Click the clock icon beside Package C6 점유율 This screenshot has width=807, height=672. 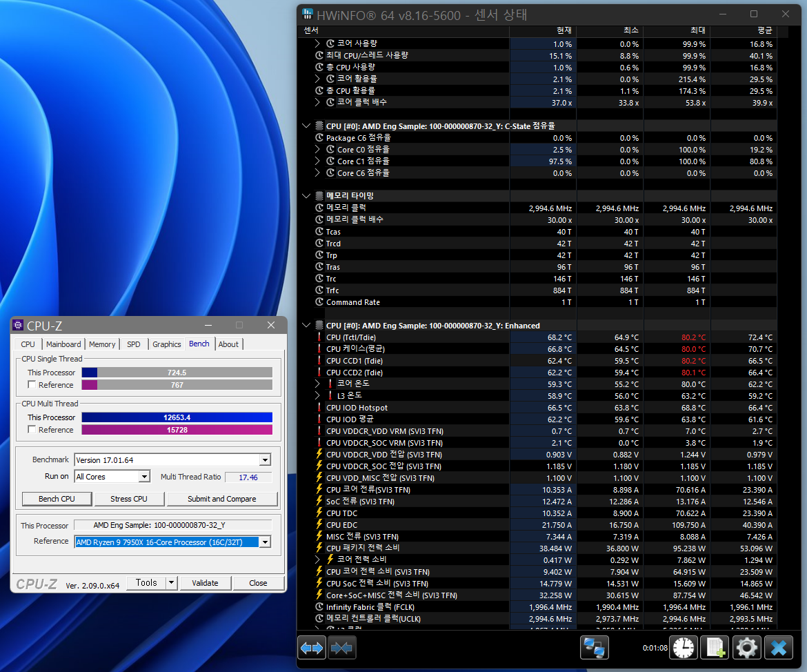319,137
